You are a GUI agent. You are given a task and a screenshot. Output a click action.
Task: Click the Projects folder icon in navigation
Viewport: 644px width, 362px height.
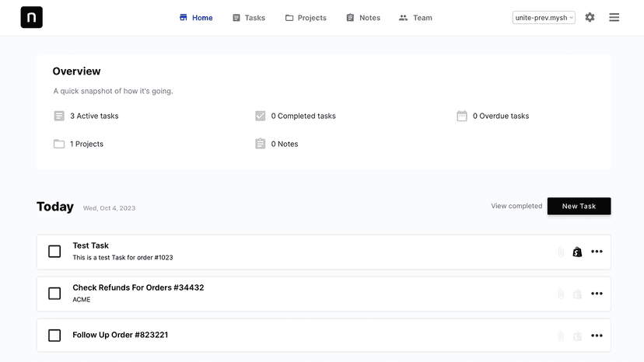[x=289, y=18]
